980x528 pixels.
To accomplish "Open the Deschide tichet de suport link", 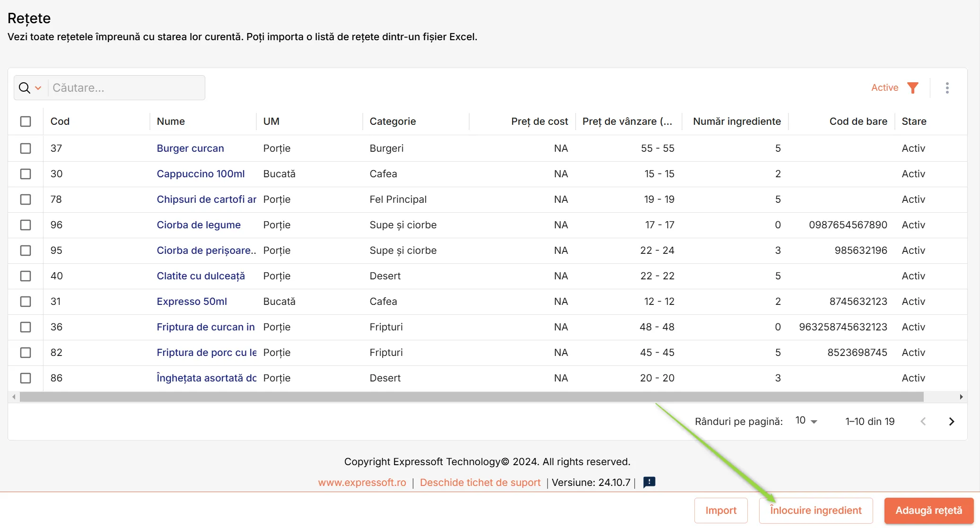I will [480, 483].
